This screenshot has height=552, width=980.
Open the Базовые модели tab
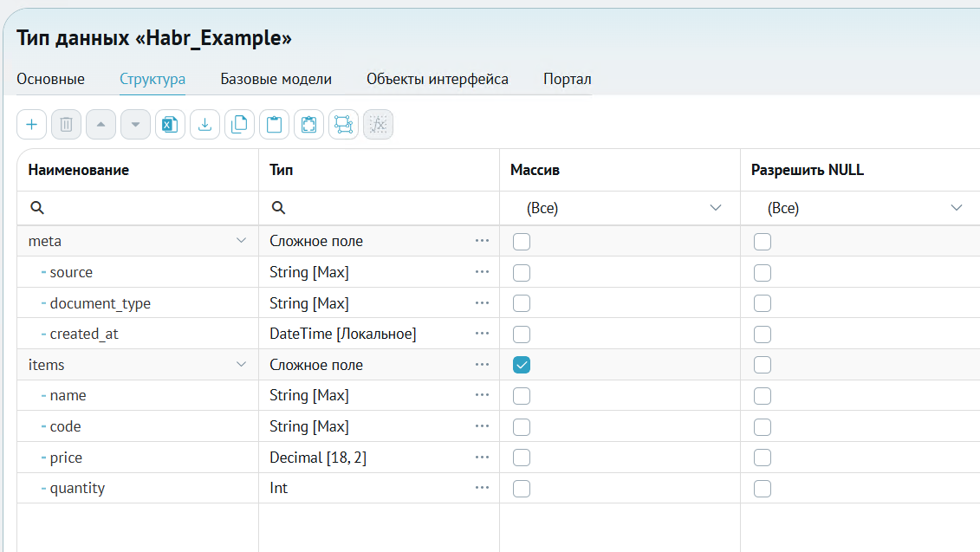[x=276, y=80]
